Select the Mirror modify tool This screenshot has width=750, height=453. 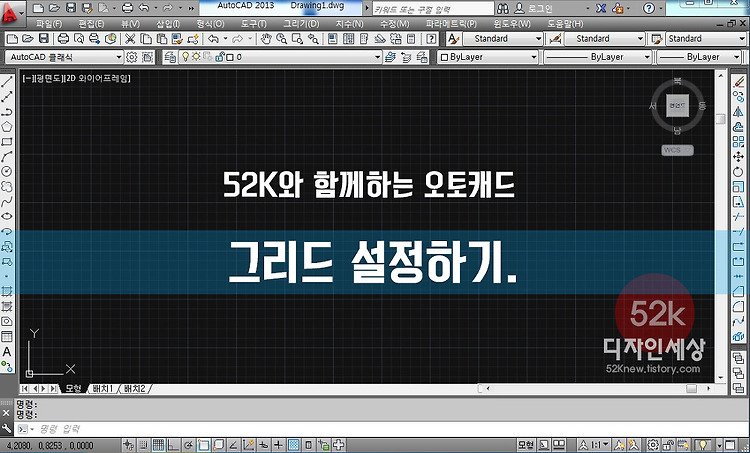click(738, 111)
